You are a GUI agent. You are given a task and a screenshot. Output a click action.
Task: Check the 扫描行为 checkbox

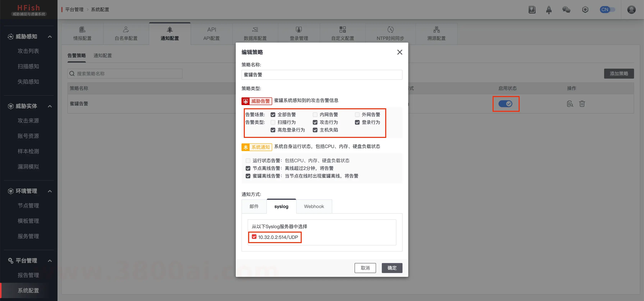point(273,122)
